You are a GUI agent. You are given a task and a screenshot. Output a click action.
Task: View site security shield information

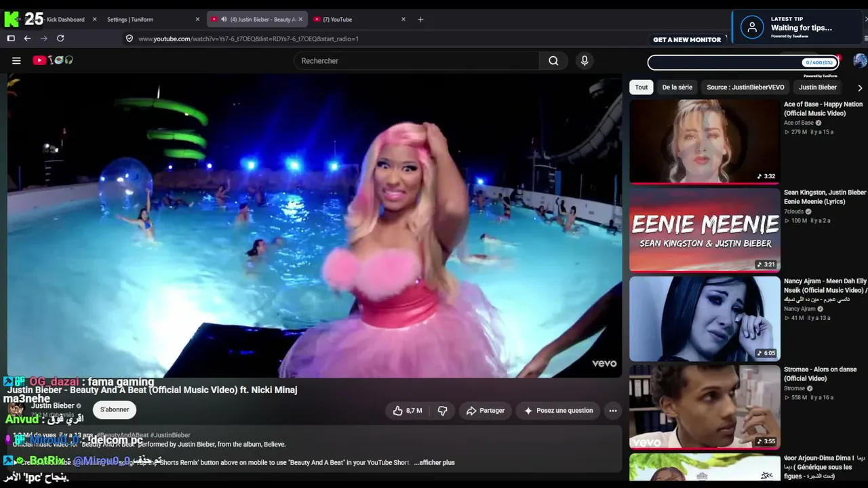(130, 39)
